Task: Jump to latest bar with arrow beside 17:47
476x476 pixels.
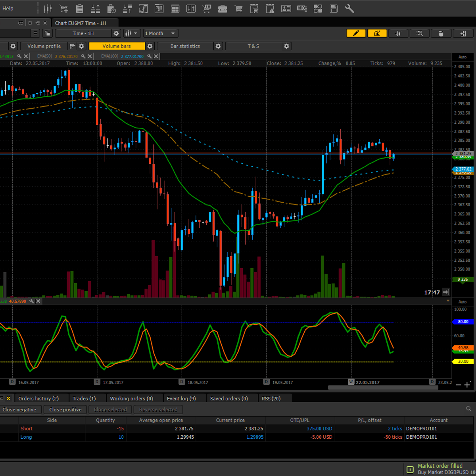Action: [446, 292]
